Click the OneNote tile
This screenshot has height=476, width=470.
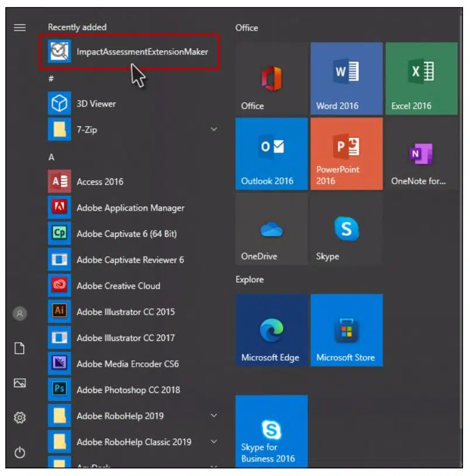pyautogui.click(x=421, y=154)
